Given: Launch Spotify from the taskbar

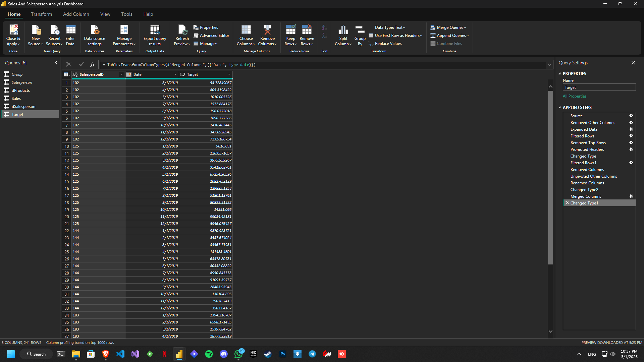Looking at the screenshot, I should coord(209,354).
